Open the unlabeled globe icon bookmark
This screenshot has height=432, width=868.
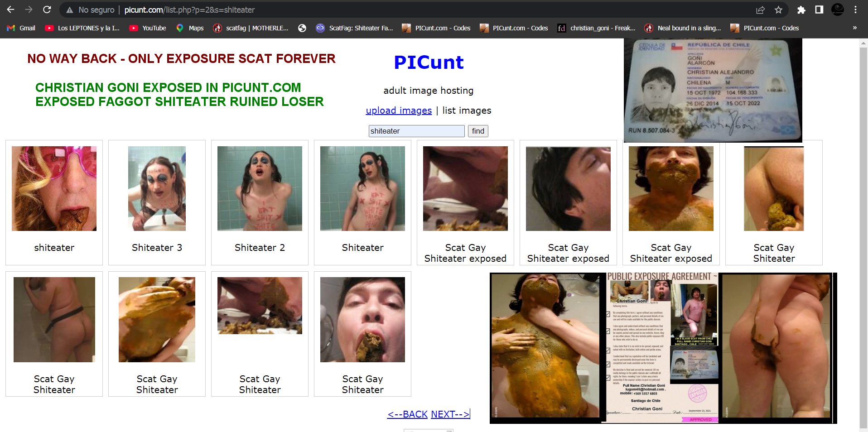click(x=302, y=28)
